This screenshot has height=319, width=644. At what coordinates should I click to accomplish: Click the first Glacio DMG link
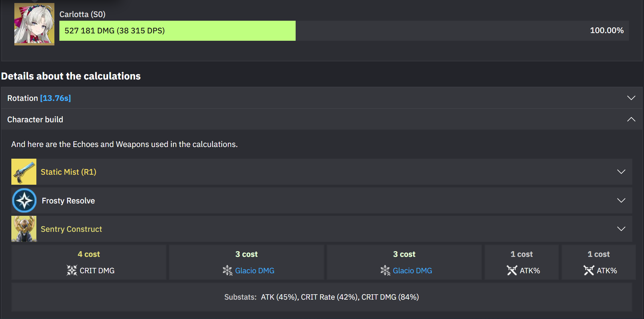tap(255, 271)
